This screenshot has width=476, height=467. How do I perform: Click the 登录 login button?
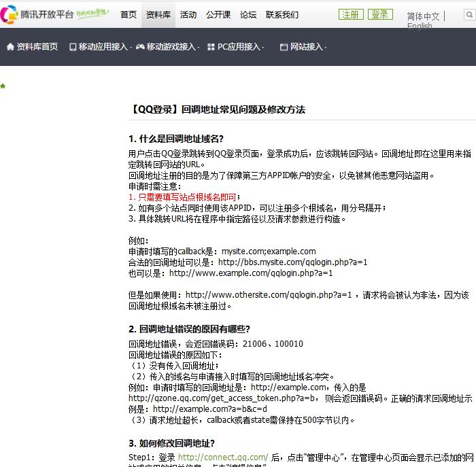point(380,14)
